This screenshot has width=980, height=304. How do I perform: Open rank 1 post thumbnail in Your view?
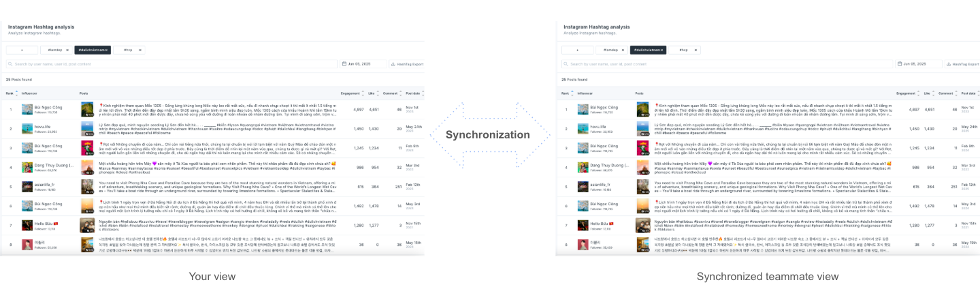click(87, 109)
